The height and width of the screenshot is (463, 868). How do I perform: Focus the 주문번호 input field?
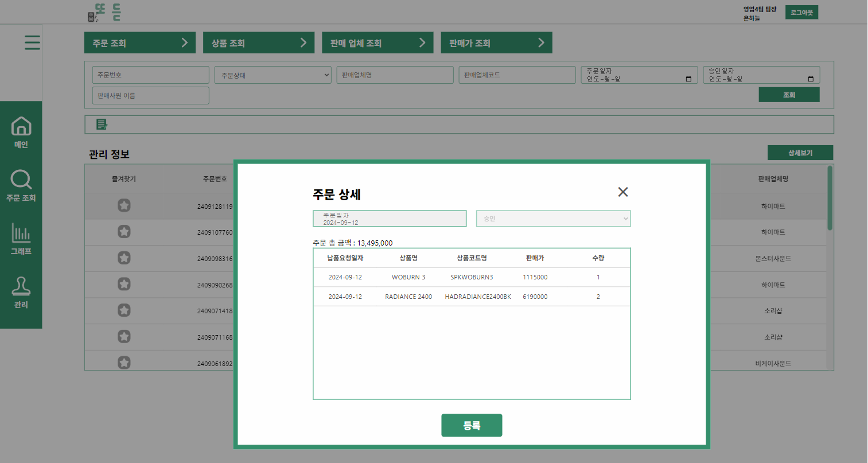[x=151, y=75]
